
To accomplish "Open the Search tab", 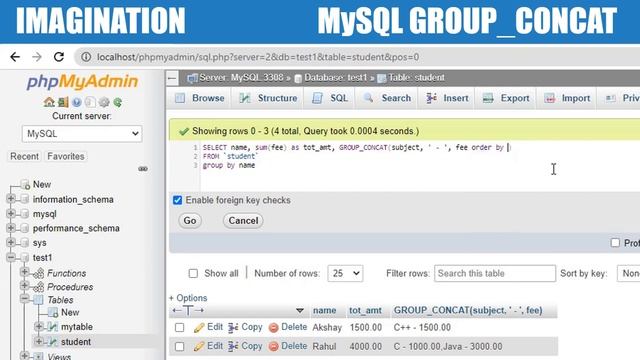I will [387, 98].
